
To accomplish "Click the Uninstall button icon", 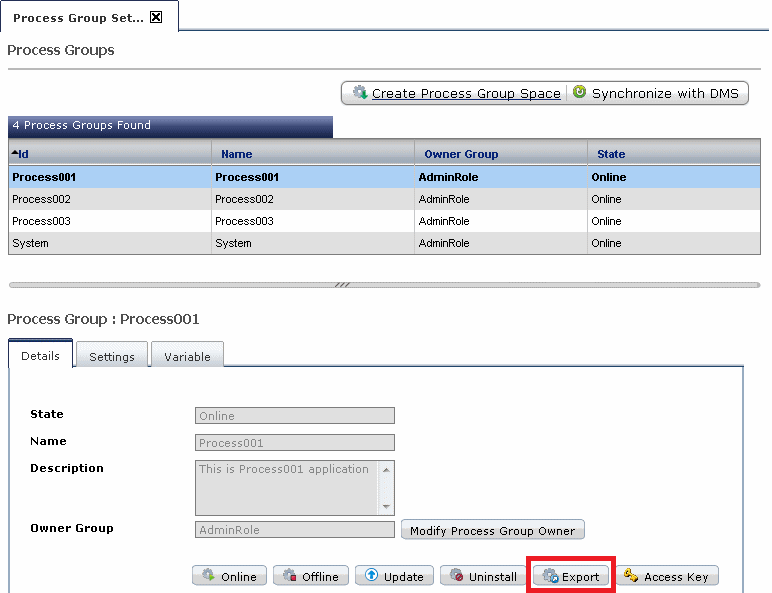I will point(456,576).
